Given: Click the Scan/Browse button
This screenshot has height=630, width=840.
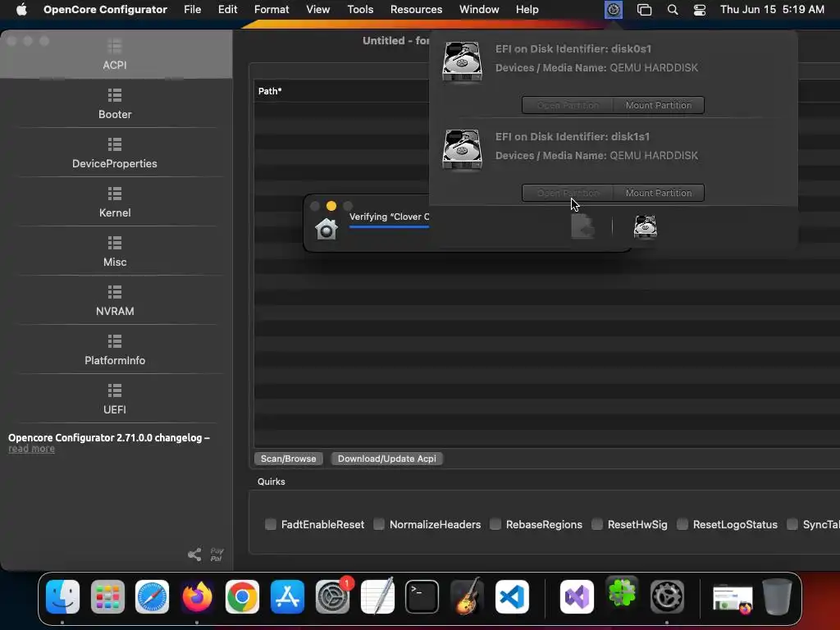Looking at the screenshot, I should pos(288,459).
